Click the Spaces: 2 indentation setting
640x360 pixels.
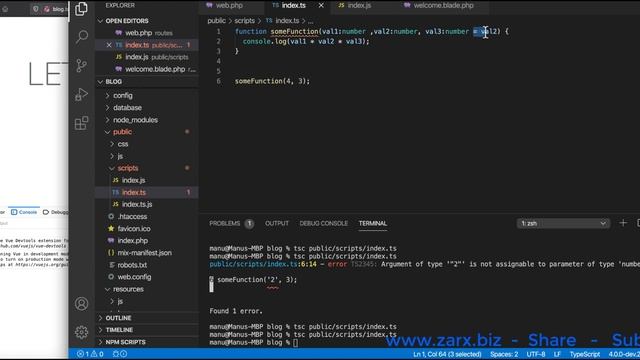(504, 354)
